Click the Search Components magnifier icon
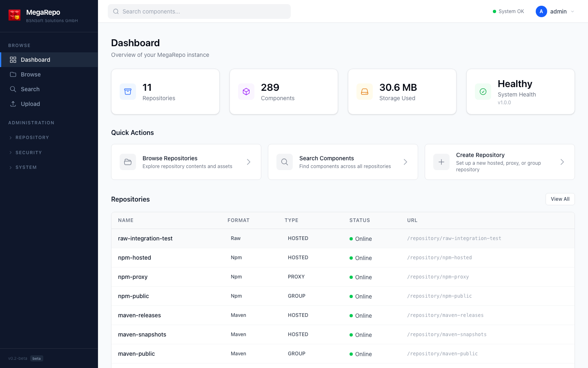 [285, 162]
